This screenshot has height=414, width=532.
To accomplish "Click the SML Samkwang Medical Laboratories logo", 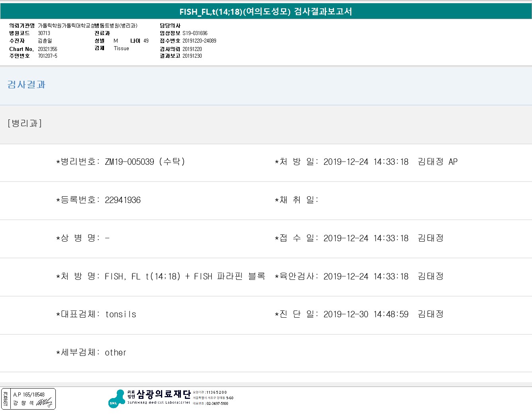I will pos(117,399).
